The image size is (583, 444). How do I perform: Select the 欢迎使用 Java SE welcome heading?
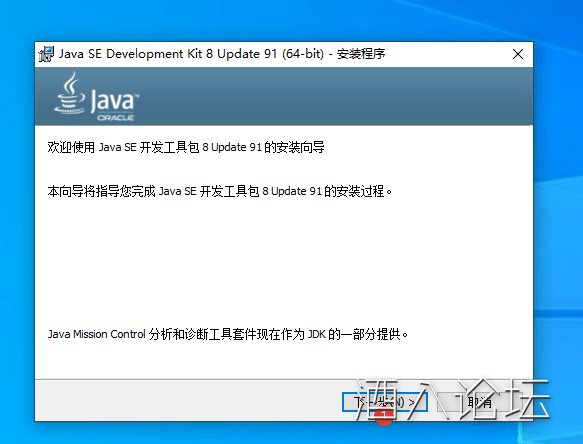(x=186, y=147)
